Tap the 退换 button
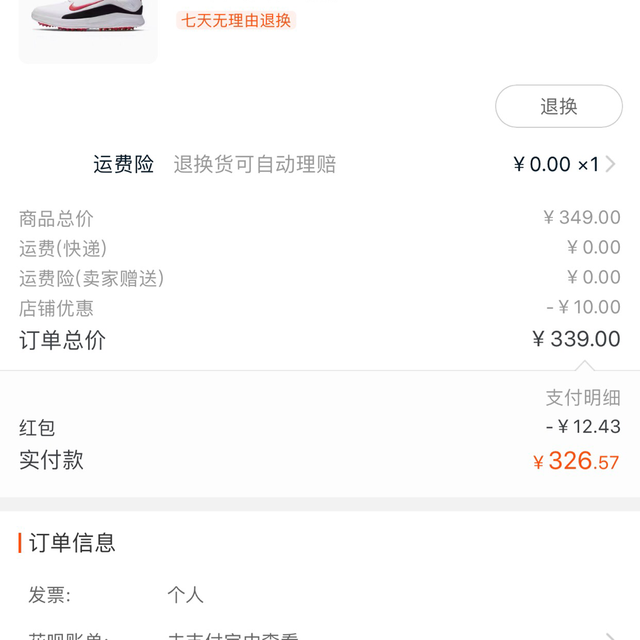This screenshot has height=640, width=640. point(558,106)
